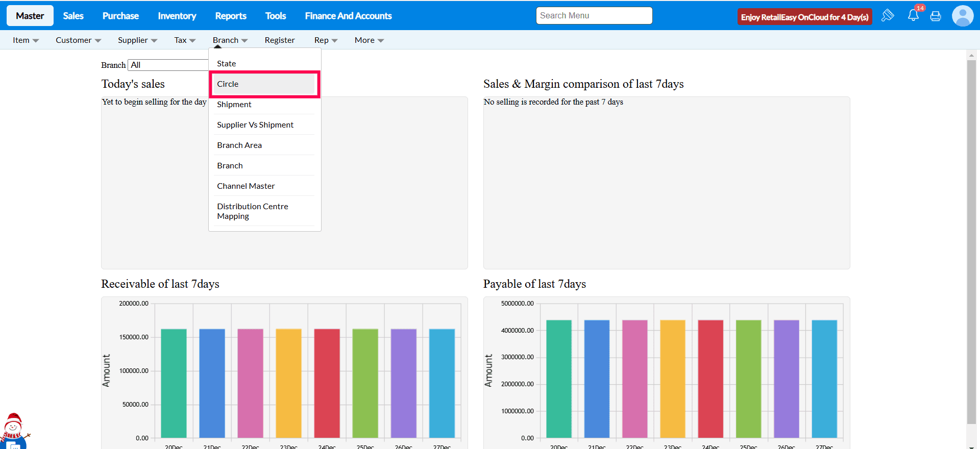The width and height of the screenshot is (980, 449).
Task: Click the 24Dec red bar in Receivable chart
Action: [327, 383]
